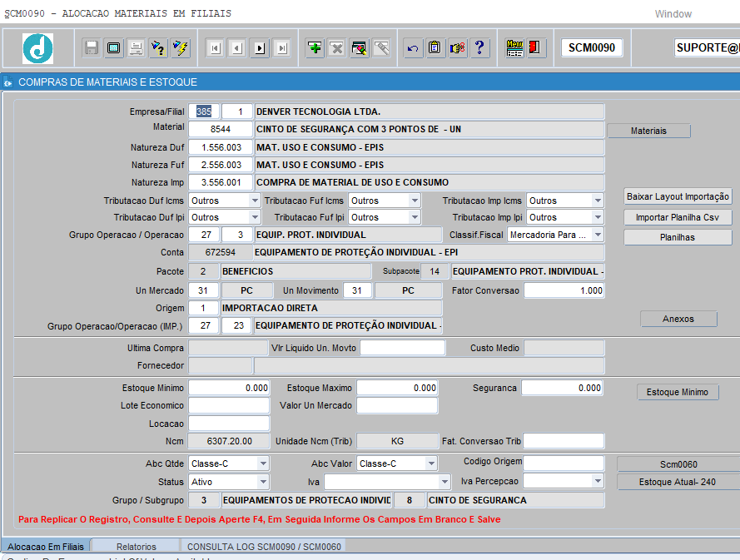The image size is (740, 560).
Task: Go to next record
Action: 260,48
